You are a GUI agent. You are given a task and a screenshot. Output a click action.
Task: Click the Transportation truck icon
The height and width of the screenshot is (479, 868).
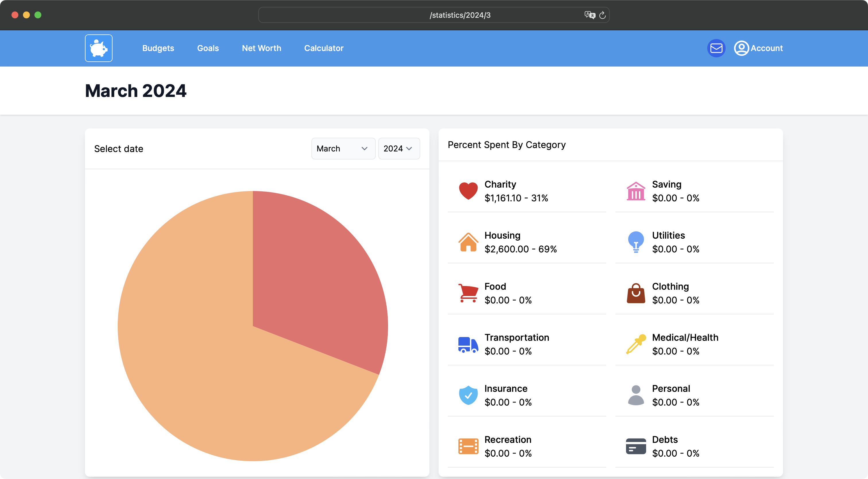[468, 344]
